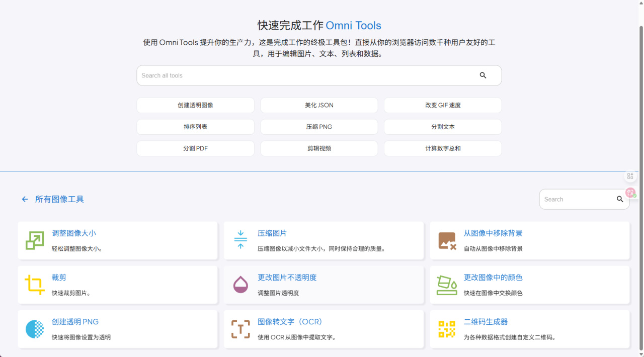
Task: Click the blue transparent PNG icon
Action: click(x=35, y=329)
